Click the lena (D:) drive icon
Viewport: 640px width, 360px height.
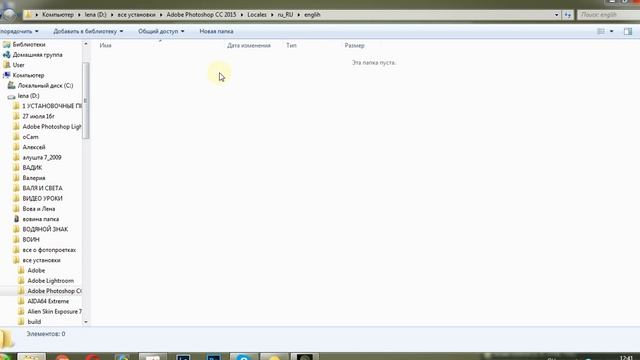click(x=11, y=96)
